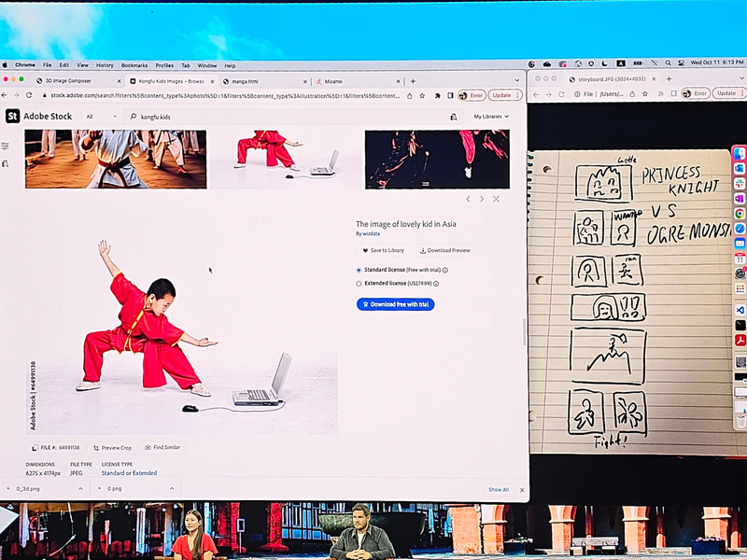Open the History menu
Image resolution: width=747 pixels, height=560 pixels.
click(105, 65)
